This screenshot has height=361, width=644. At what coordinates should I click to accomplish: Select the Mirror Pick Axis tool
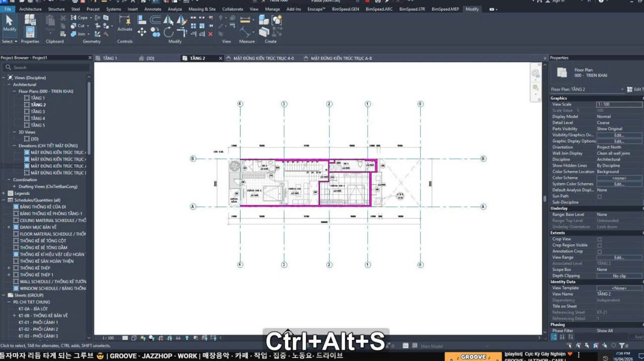tap(169, 21)
